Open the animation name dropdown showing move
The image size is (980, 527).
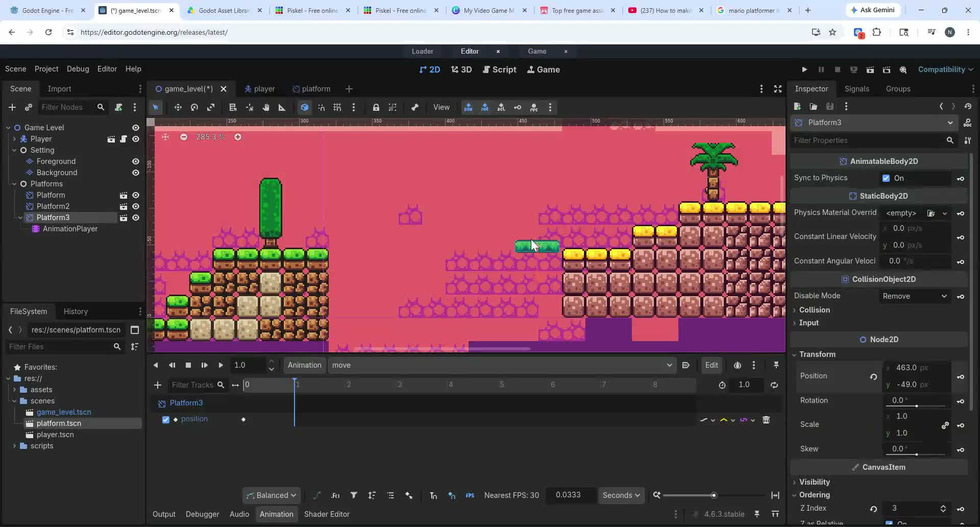502,365
